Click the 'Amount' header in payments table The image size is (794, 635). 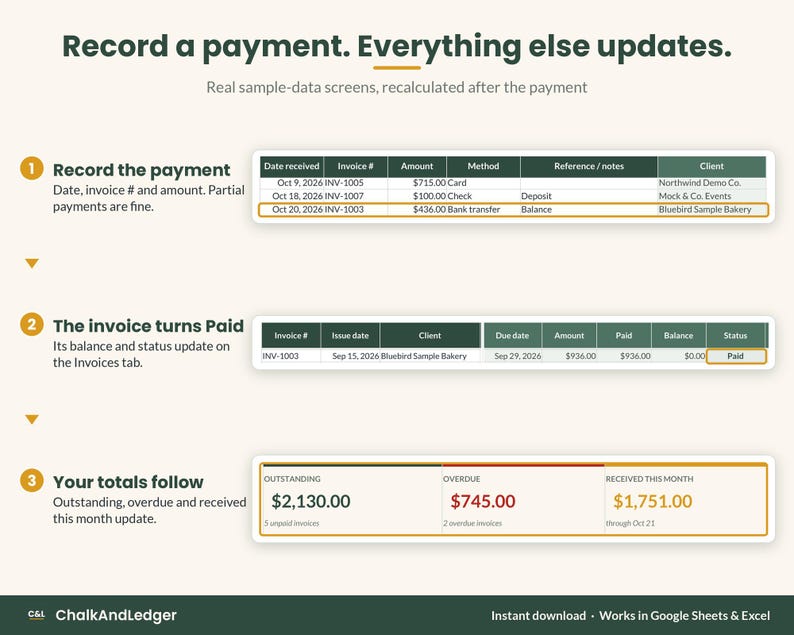(x=417, y=166)
